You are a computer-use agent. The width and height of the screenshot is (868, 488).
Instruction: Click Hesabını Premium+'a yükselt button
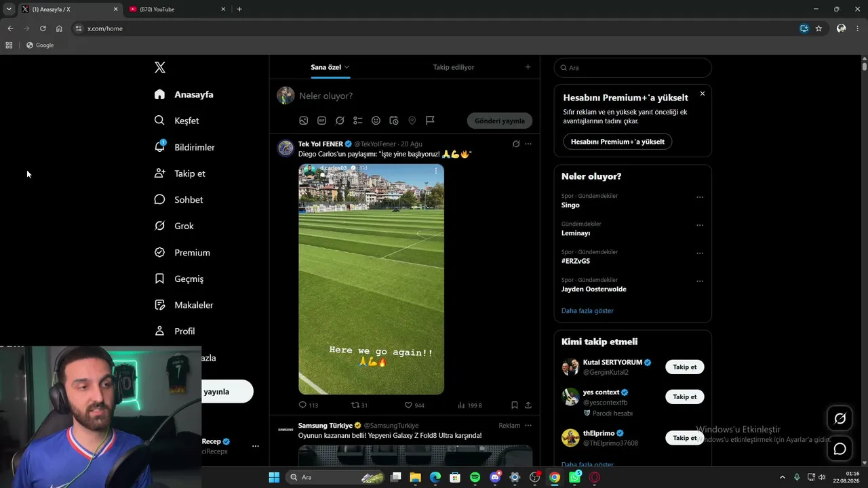pos(618,142)
